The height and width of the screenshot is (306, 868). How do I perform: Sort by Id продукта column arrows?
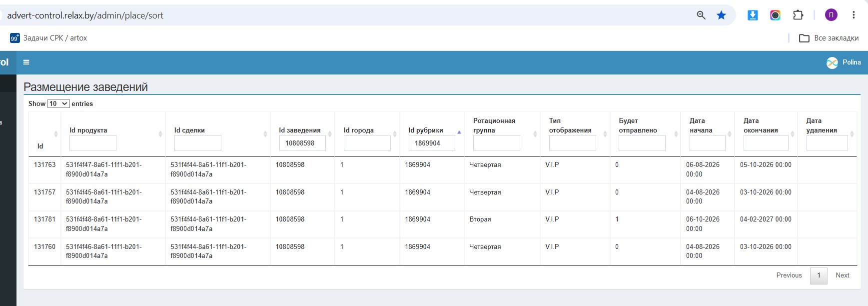160,134
